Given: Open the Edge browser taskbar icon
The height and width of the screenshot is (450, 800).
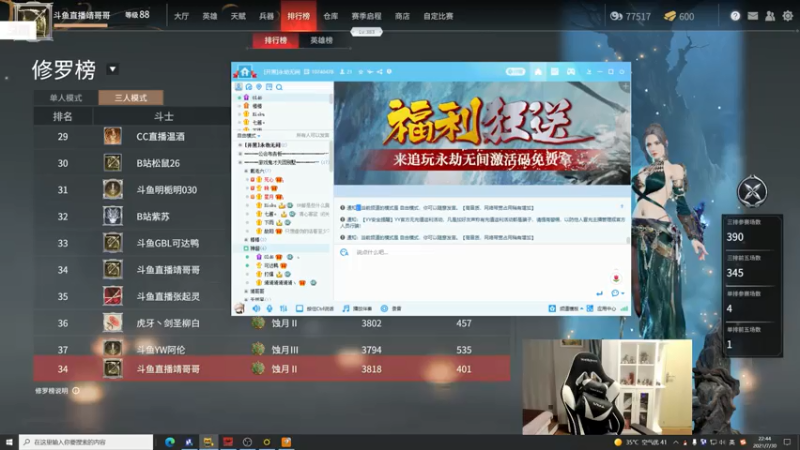Looking at the screenshot, I should tap(170, 442).
